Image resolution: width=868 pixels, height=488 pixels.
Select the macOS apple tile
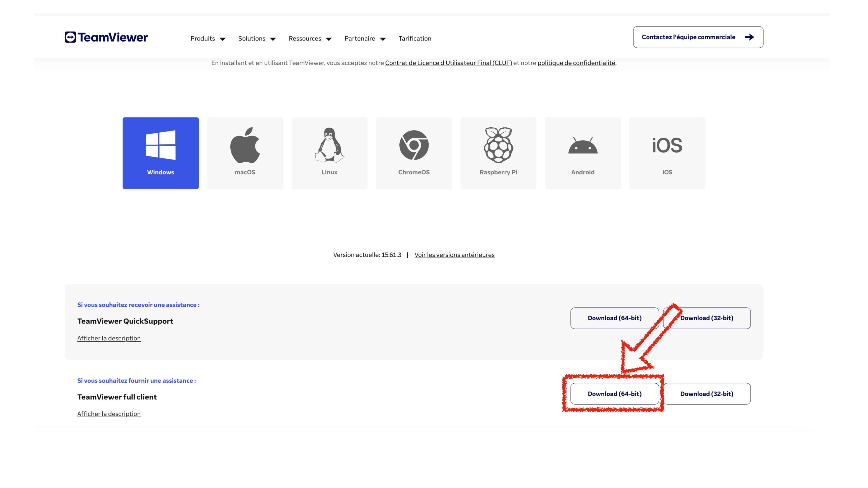click(x=245, y=153)
